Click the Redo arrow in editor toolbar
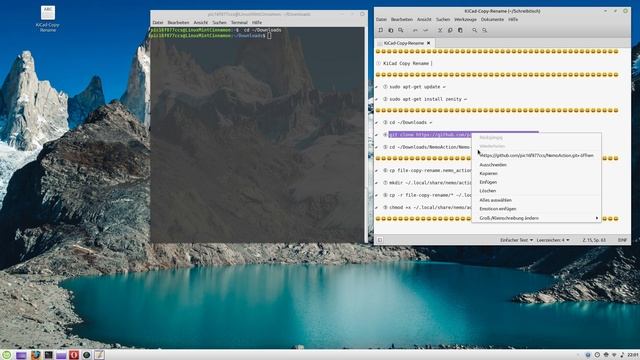The image size is (640, 360). pyautogui.click(x=425, y=30)
